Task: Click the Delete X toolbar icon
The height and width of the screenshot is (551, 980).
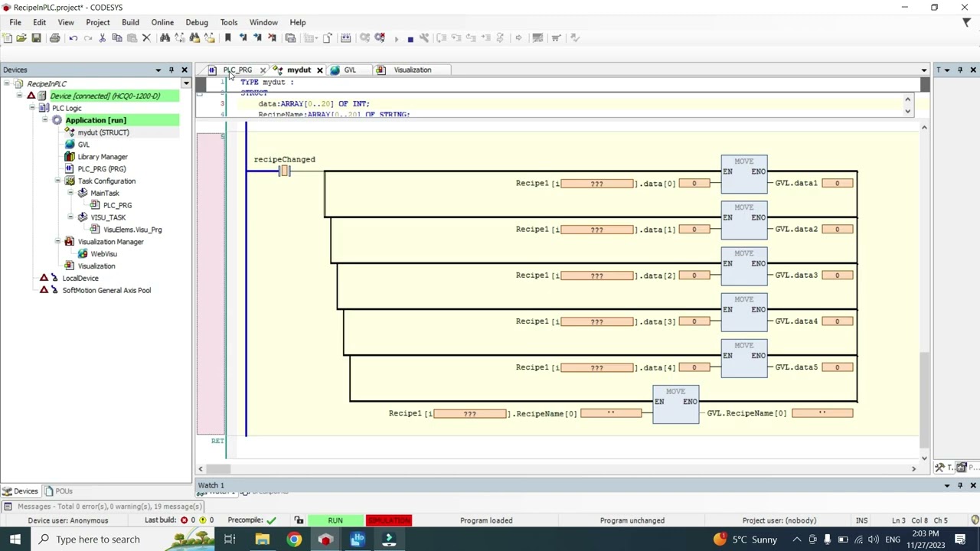Action: pyautogui.click(x=146, y=37)
